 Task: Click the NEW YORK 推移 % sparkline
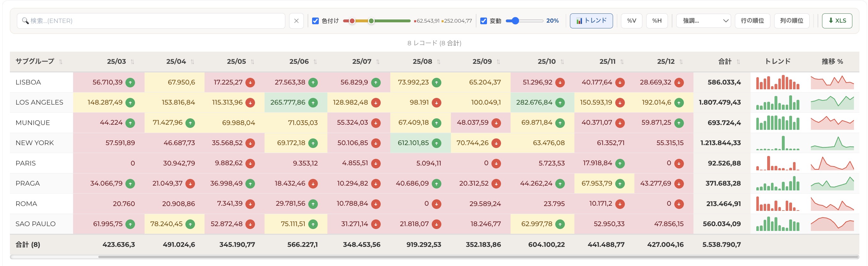(x=832, y=143)
